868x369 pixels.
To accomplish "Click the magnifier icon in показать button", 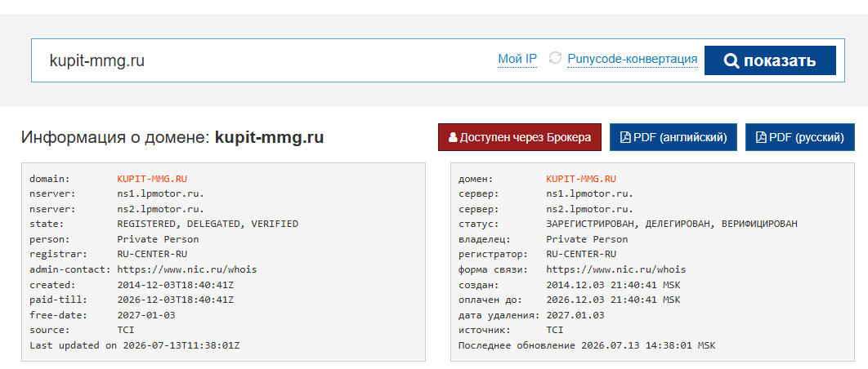I will pos(732,60).
